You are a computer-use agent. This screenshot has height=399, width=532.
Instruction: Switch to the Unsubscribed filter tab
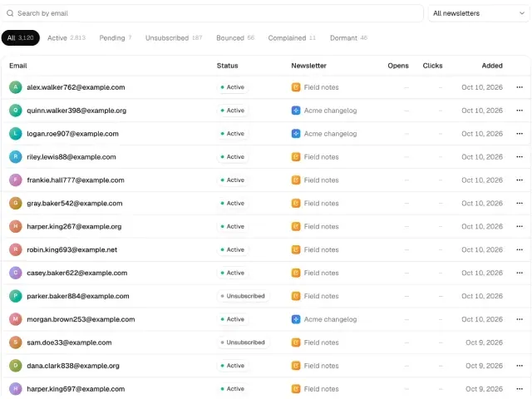click(174, 37)
